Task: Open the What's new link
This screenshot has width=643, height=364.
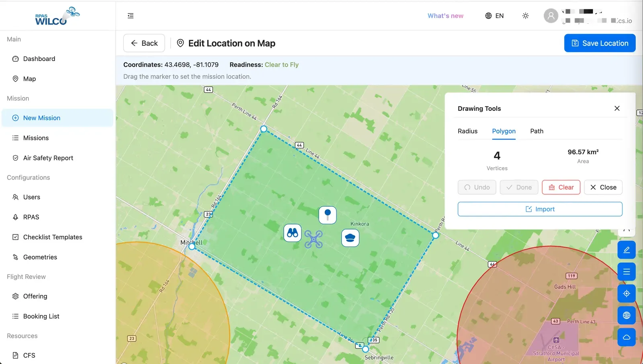Action: (445, 16)
